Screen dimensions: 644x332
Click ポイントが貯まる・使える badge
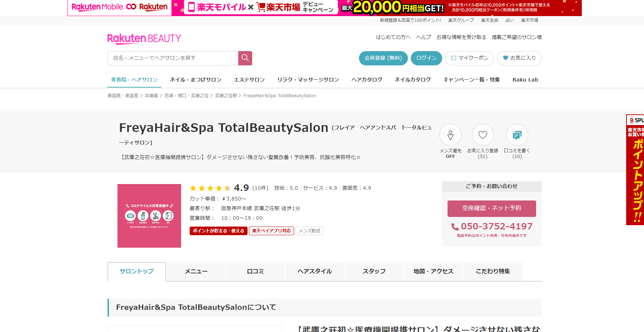[x=219, y=231]
